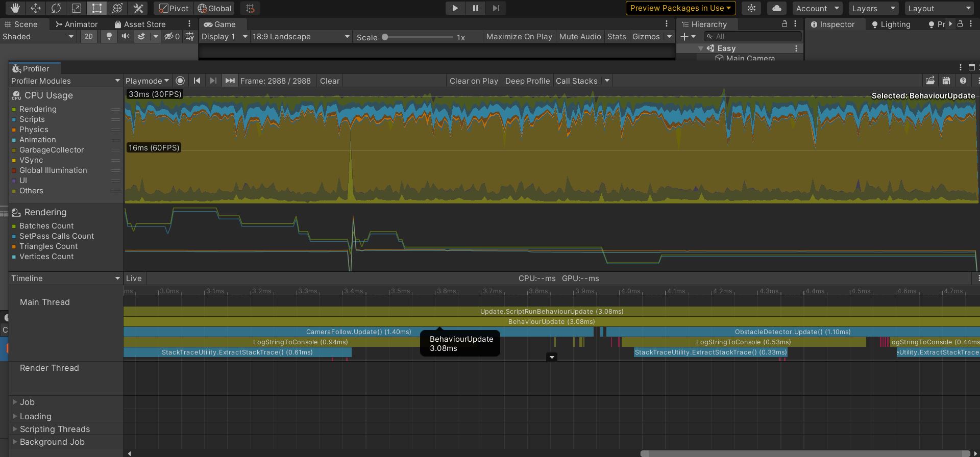Screen dimensions: 980x457
Task: Click the Step frame button
Action: pos(496,8)
